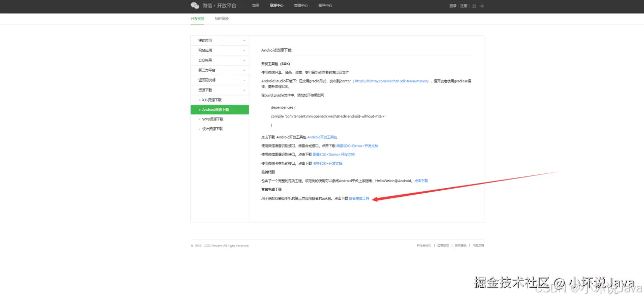Viewport: 644px width, 299px height.
Task: Click the 注册 link in header
Action: point(464,6)
